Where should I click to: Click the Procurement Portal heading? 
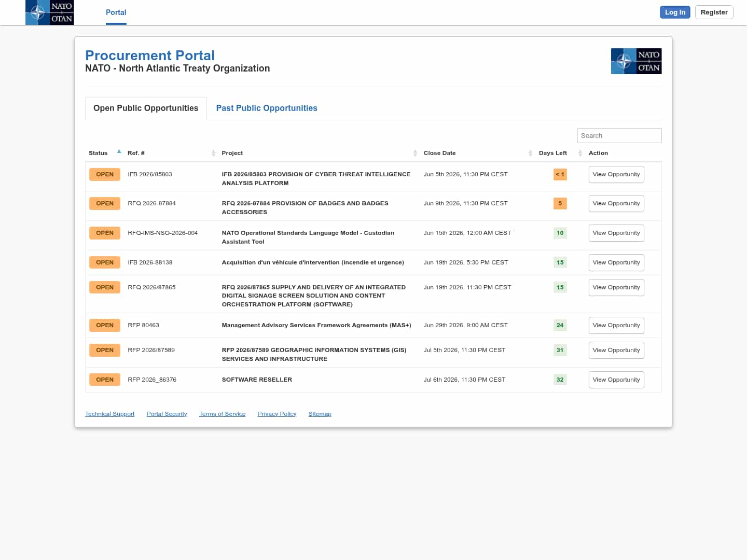pyautogui.click(x=150, y=55)
